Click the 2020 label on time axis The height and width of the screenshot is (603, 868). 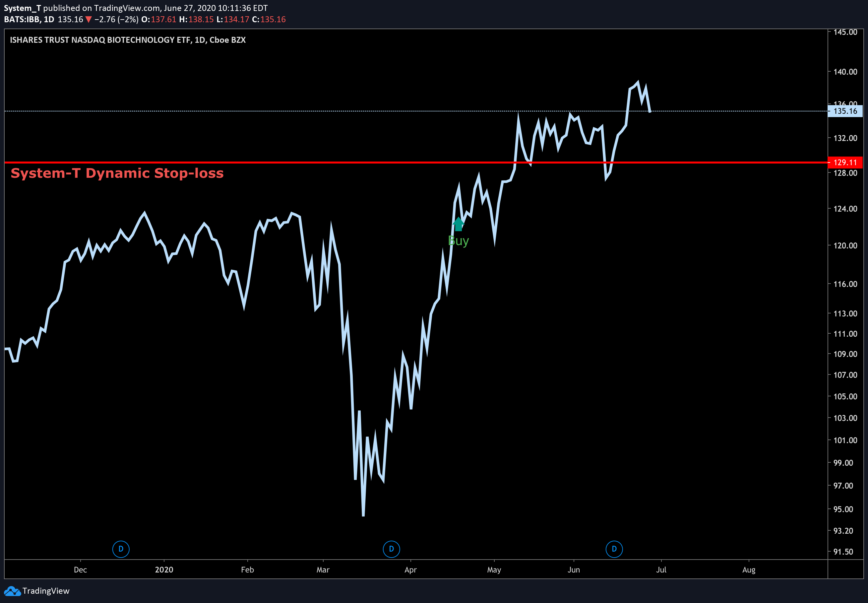click(x=164, y=570)
